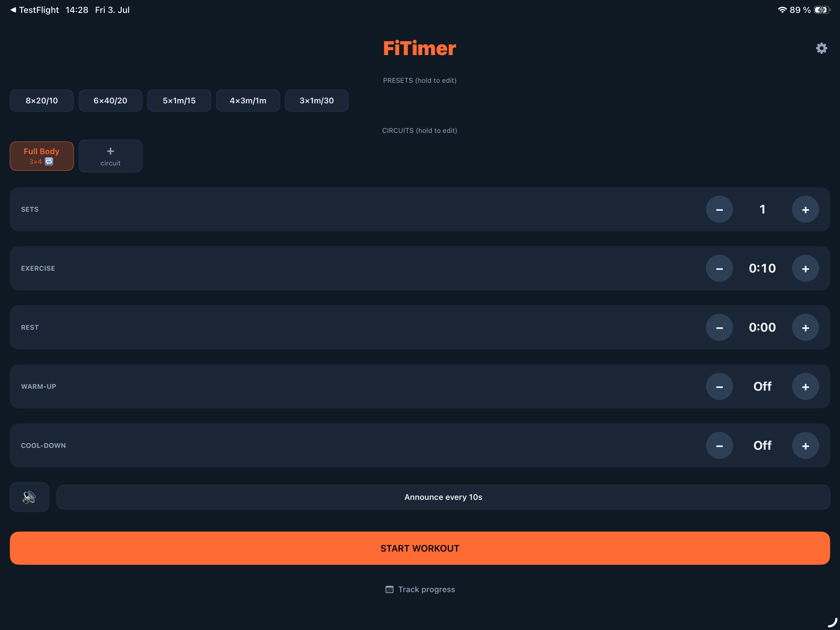Tap the date Fri 3. Jul

pyautogui.click(x=113, y=10)
